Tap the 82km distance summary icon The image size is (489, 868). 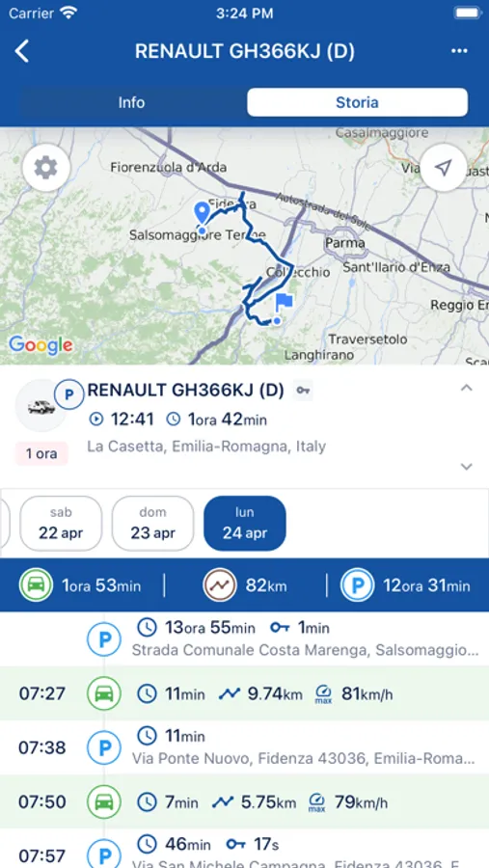pyautogui.click(x=219, y=585)
